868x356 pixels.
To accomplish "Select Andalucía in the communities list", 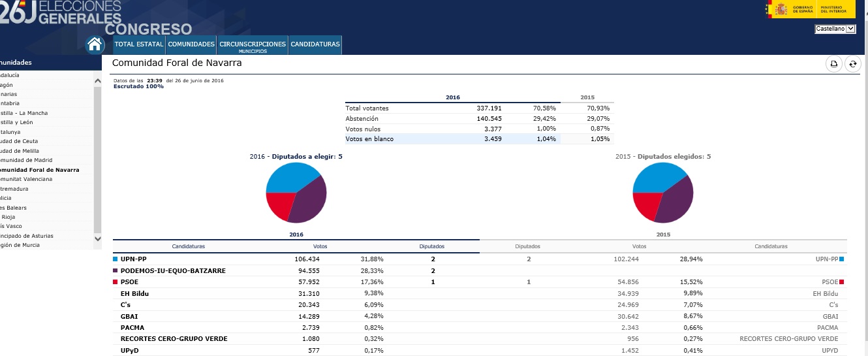I will [x=9, y=75].
